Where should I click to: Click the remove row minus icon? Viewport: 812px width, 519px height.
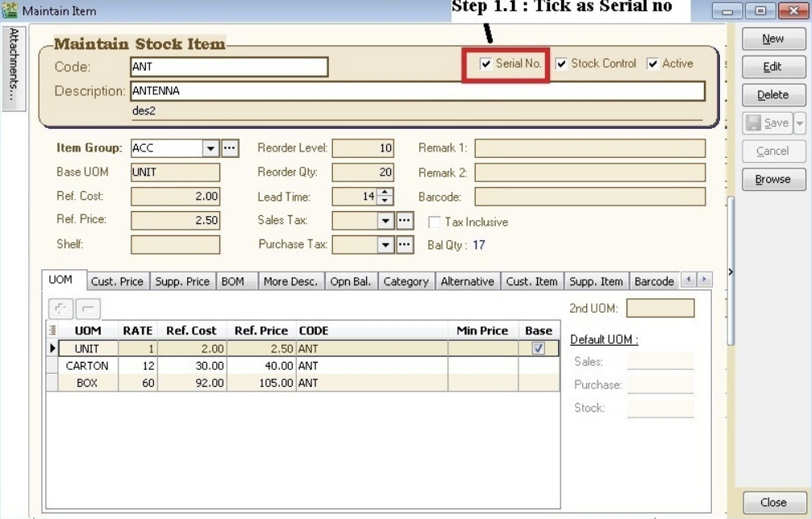point(88,308)
